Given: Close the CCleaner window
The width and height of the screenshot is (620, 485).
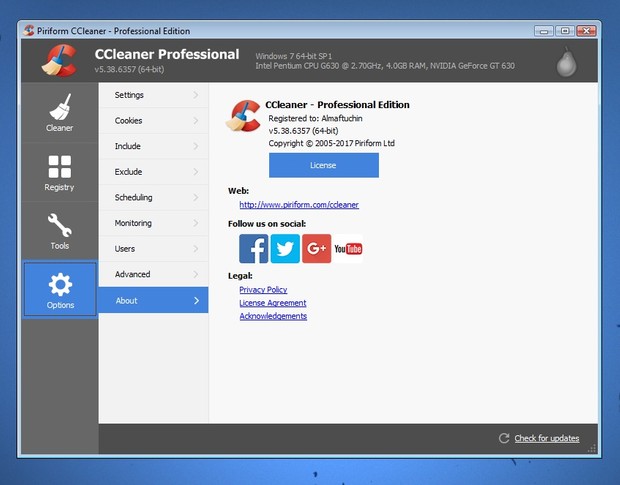Looking at the screenshot, I should [586, 31].
